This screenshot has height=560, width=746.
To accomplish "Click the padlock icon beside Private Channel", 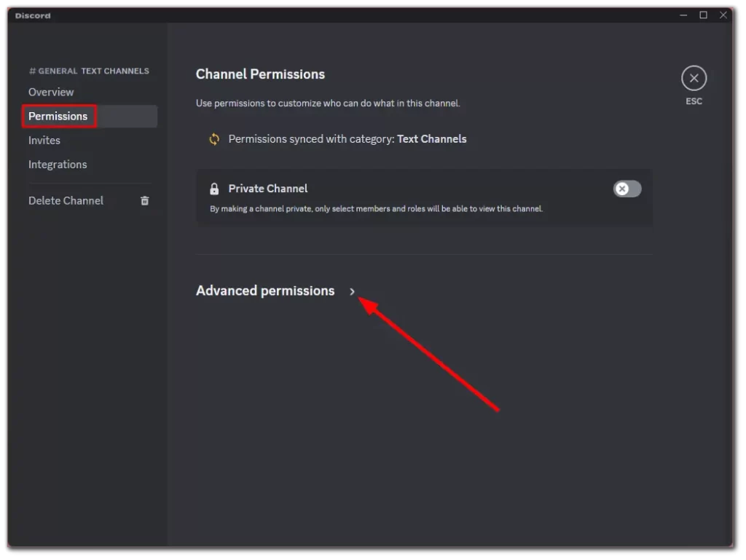I will (x=215, y=189).
